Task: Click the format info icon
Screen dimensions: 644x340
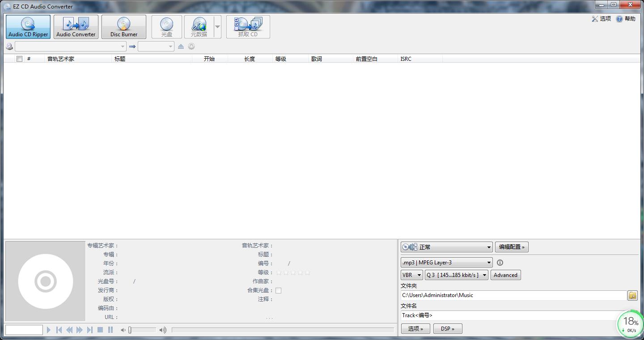Action: click(500, 263)
